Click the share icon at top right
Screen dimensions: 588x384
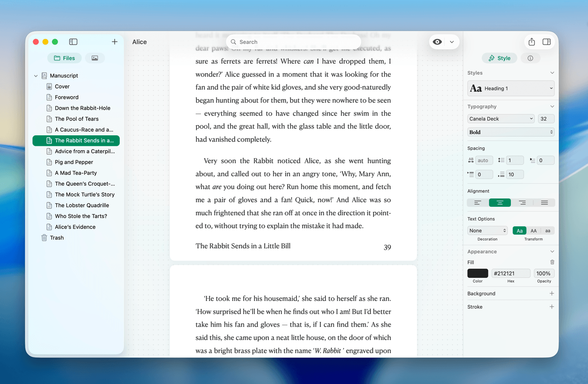pyautogui.click(x=531, y=41)
